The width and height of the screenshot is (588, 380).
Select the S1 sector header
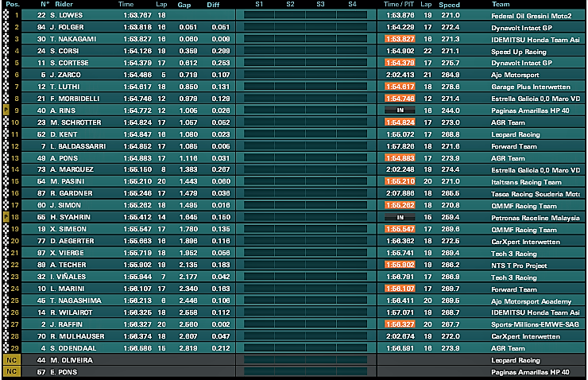pos(259,4)
